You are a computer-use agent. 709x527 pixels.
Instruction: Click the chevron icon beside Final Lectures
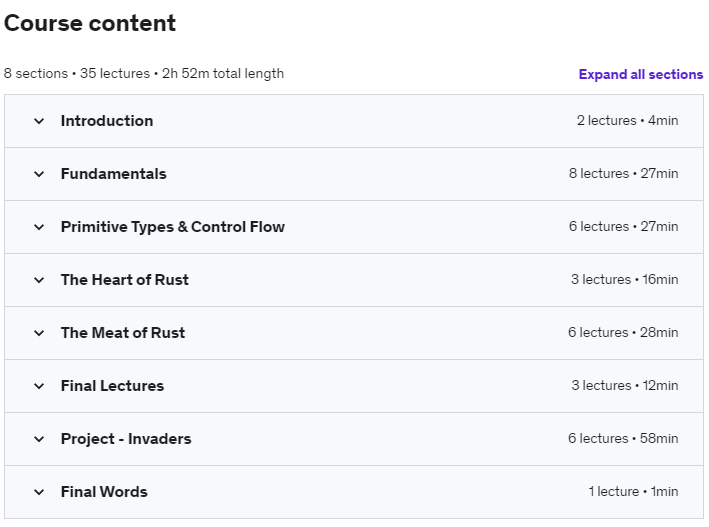pos(39,386)
